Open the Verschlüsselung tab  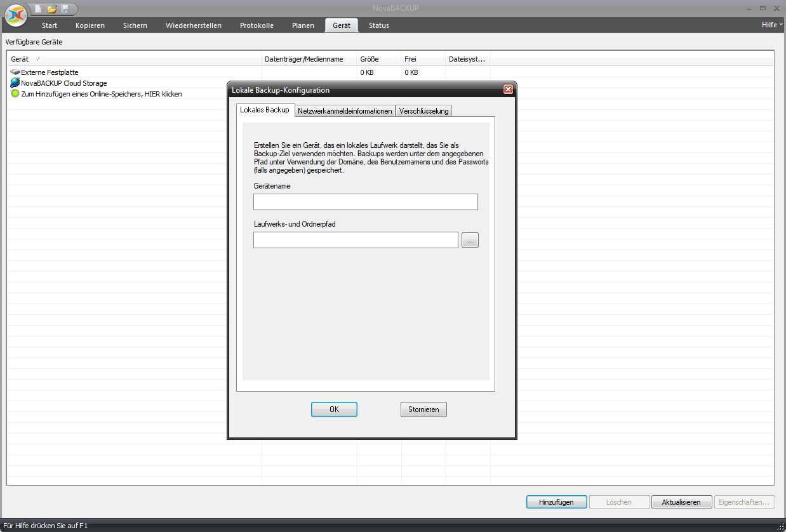click(x=423, y=111)
